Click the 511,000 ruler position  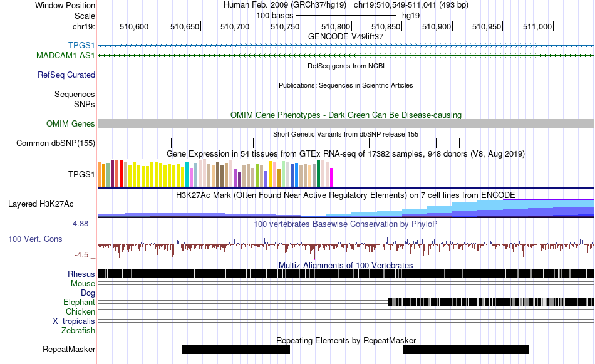pos(537,26)
